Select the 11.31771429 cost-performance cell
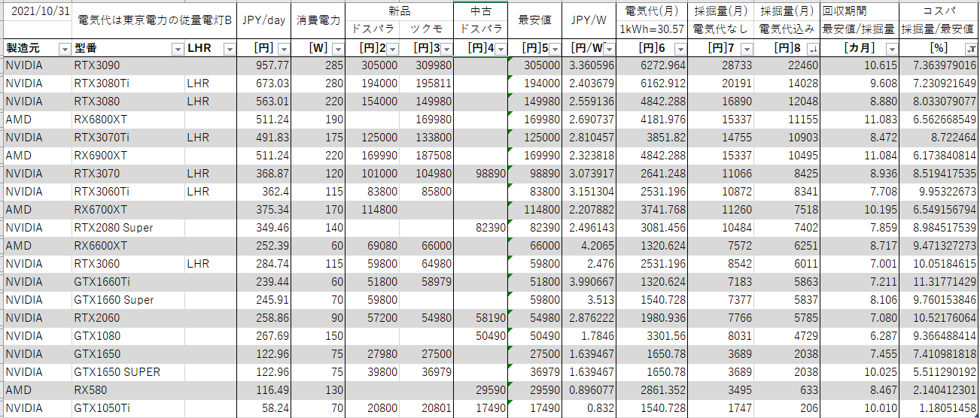 939,282
